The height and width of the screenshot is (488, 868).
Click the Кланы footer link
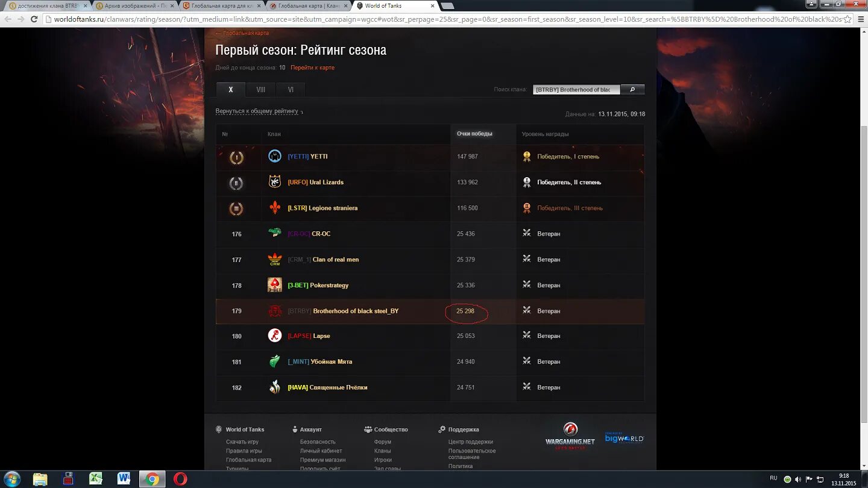click(x=382, y=451)
